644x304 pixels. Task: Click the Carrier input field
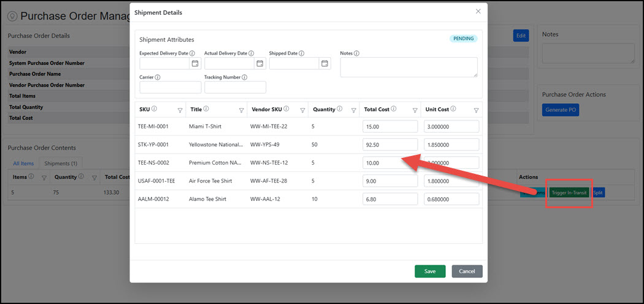tap(170, 87)
